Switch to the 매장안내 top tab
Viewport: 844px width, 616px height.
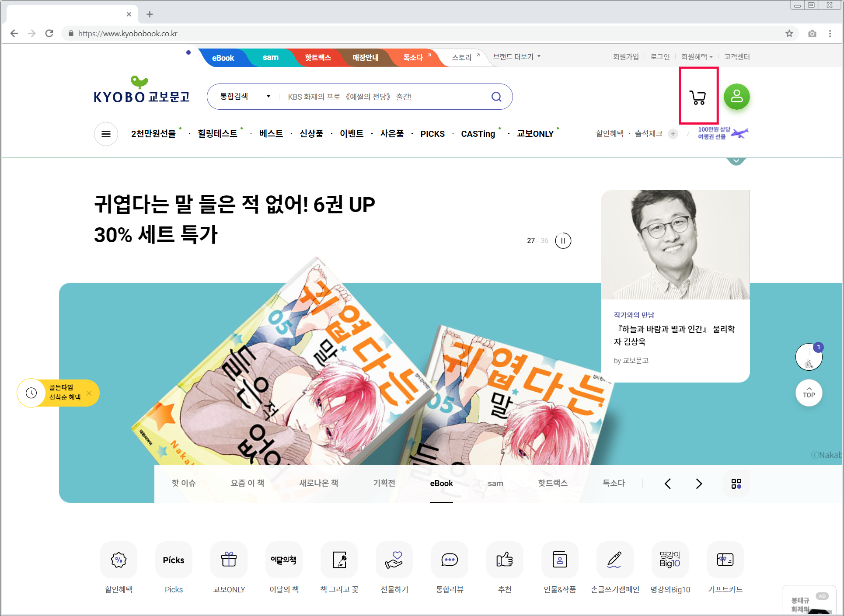366,58
